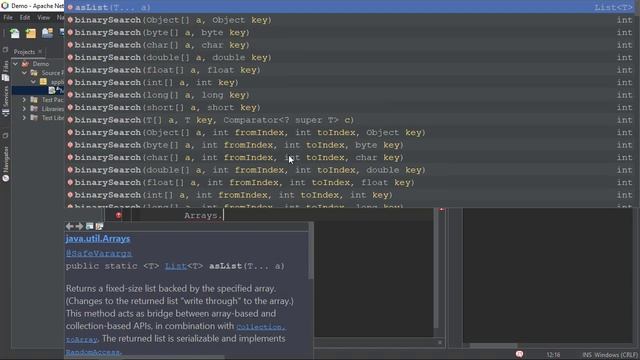Open the Files side panel
This screenshot has width=640, height=360.
(x=5, y=71)
